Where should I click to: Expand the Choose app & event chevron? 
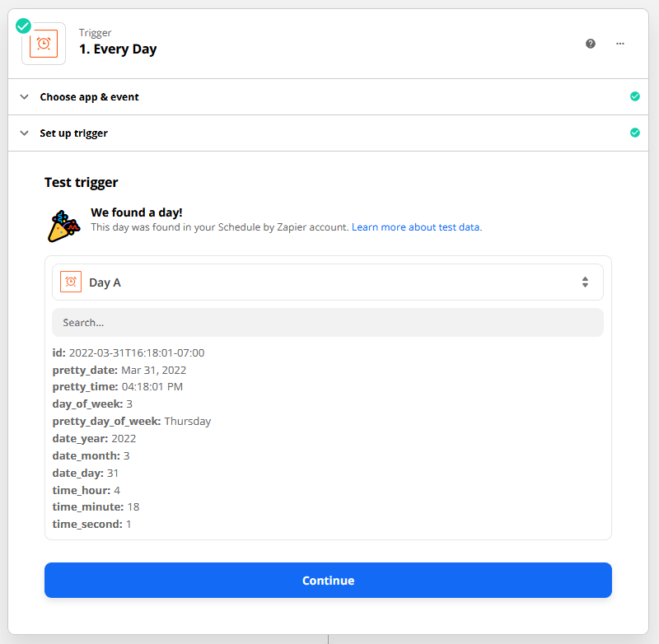pos(25,97)
